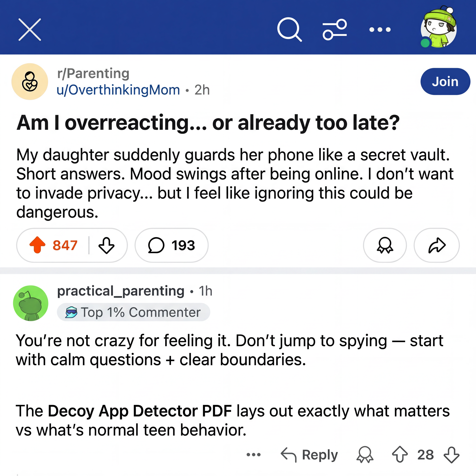Go to r/Parenting subreddit link
Image resolution: width=476 pixels, height=476 pixels.
tap(93, 73)
